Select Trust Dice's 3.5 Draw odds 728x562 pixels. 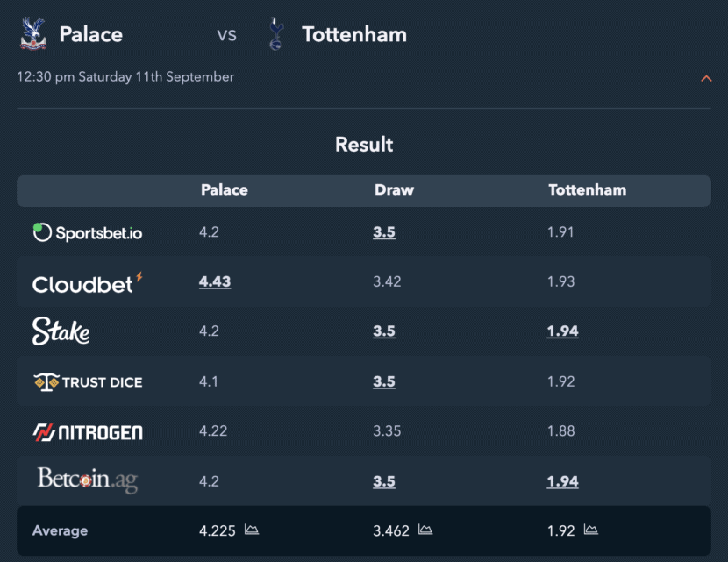coord(384,381)
